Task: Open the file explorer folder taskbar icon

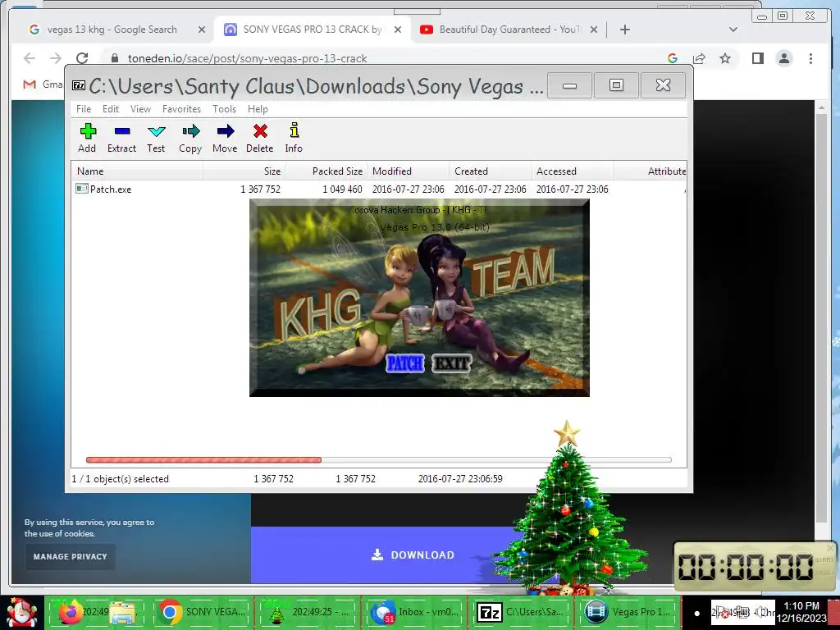Action: tap(123, 613)
